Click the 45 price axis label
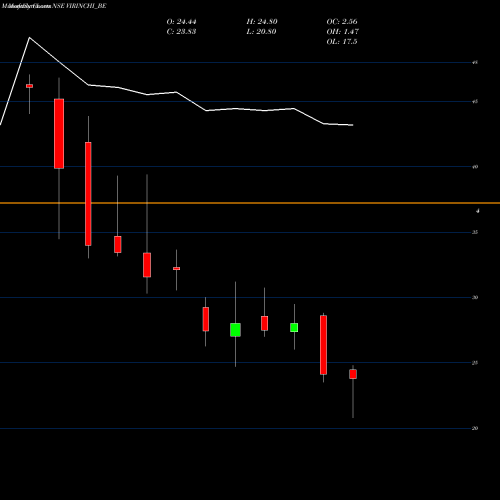The width and height of the screenshot is (500, 500). pos(475,101)
